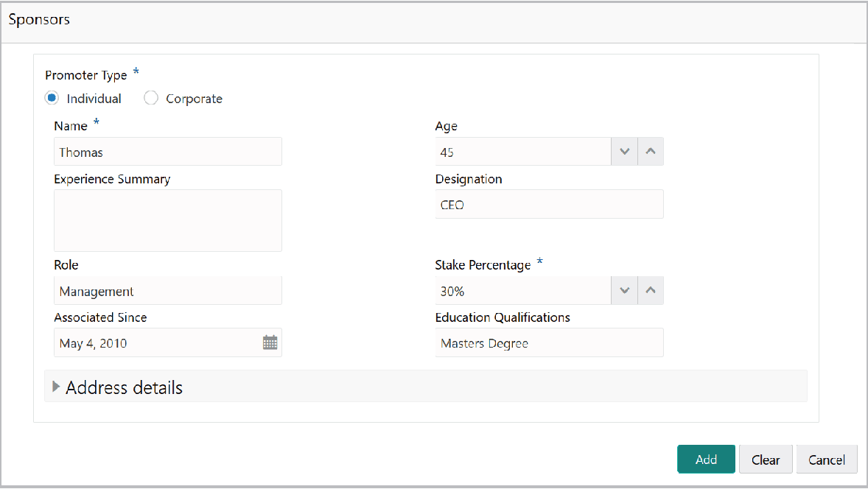Click the Clear button
Screen dimensions: 868x489
(766, 459)
